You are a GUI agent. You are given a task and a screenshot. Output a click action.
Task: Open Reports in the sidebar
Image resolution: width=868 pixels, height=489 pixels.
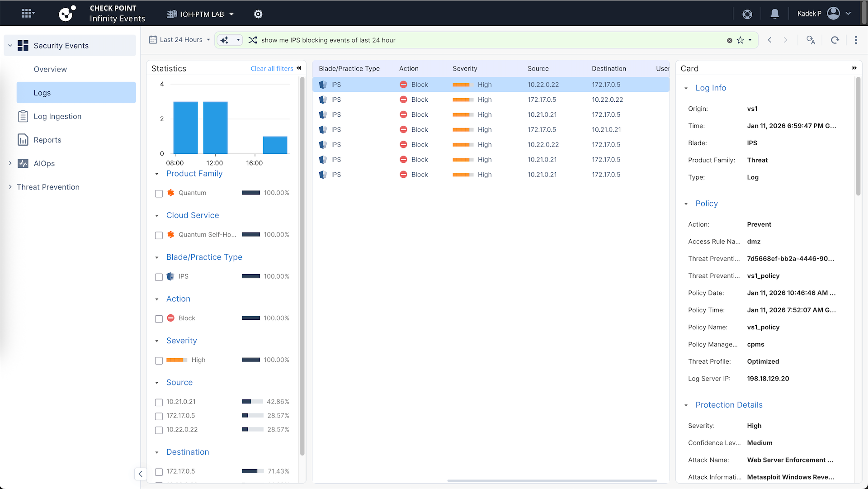[x=47, y=140]
